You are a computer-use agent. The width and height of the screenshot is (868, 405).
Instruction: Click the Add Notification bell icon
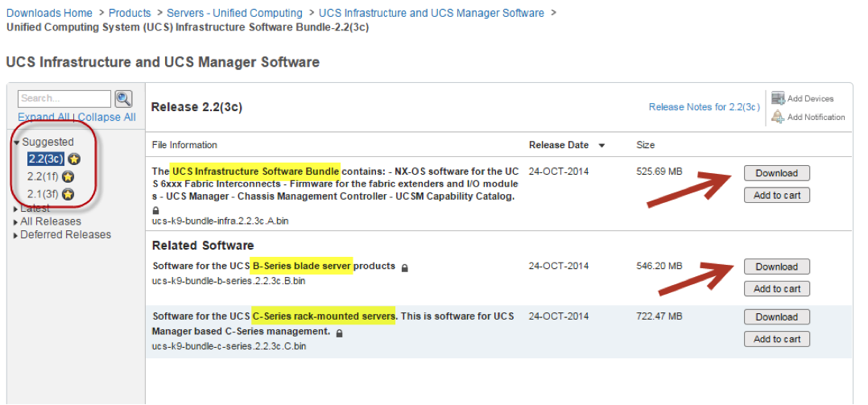[x=779, y=116]
